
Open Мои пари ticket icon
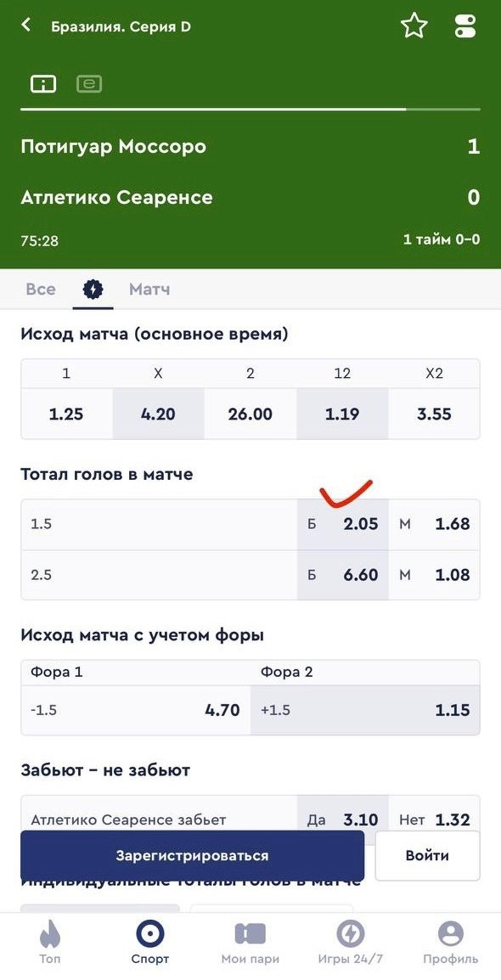point(250,943)
